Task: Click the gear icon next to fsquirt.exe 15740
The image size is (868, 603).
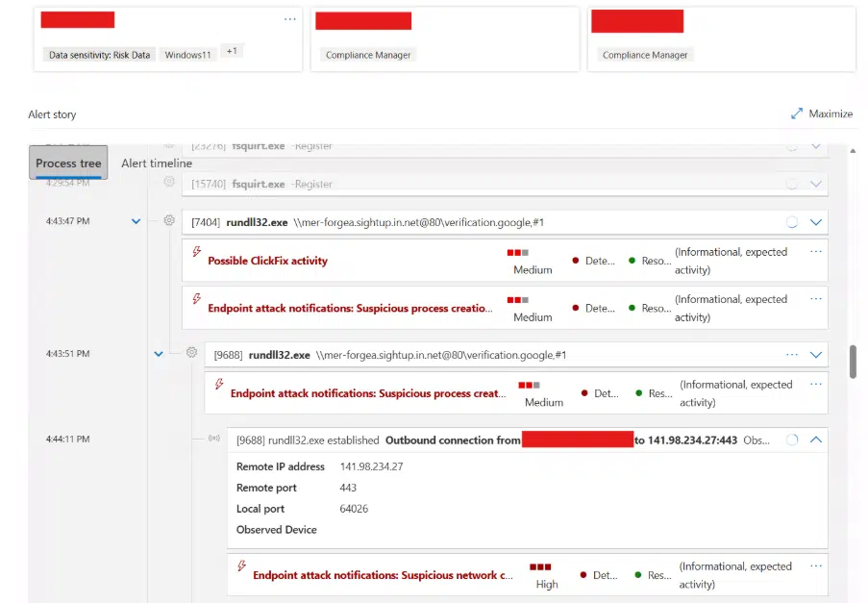Action: click(x=169, y=183)
